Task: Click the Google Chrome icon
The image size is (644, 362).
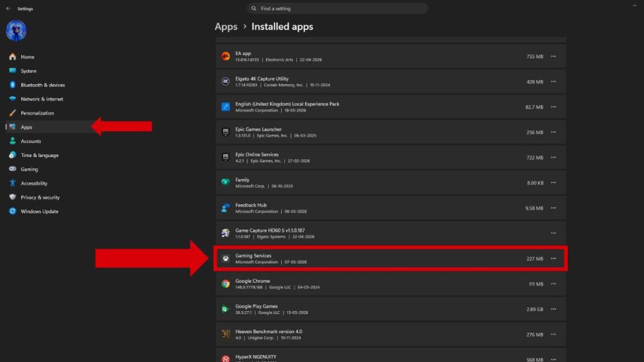Action: 226,283
